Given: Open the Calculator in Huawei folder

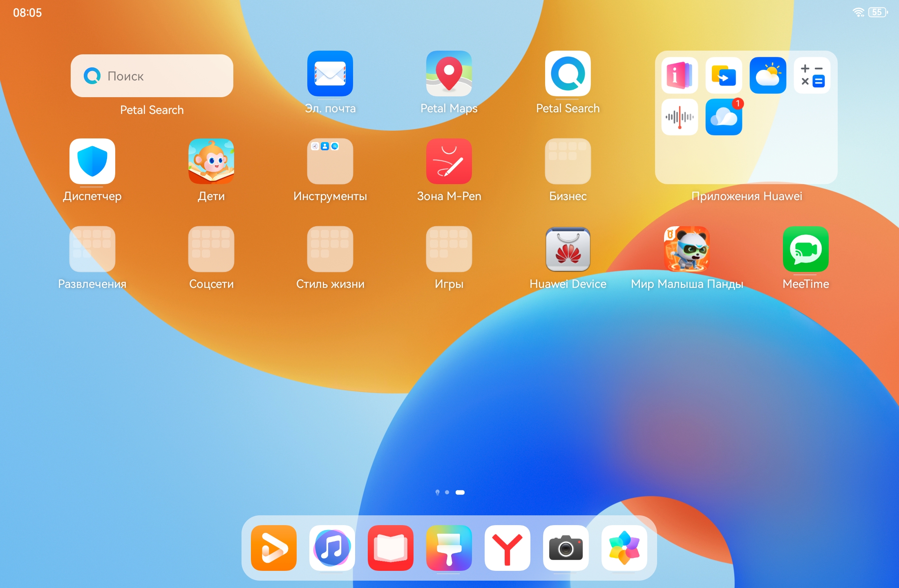Looking at the screenshot, I should click(x=812, y=76).
